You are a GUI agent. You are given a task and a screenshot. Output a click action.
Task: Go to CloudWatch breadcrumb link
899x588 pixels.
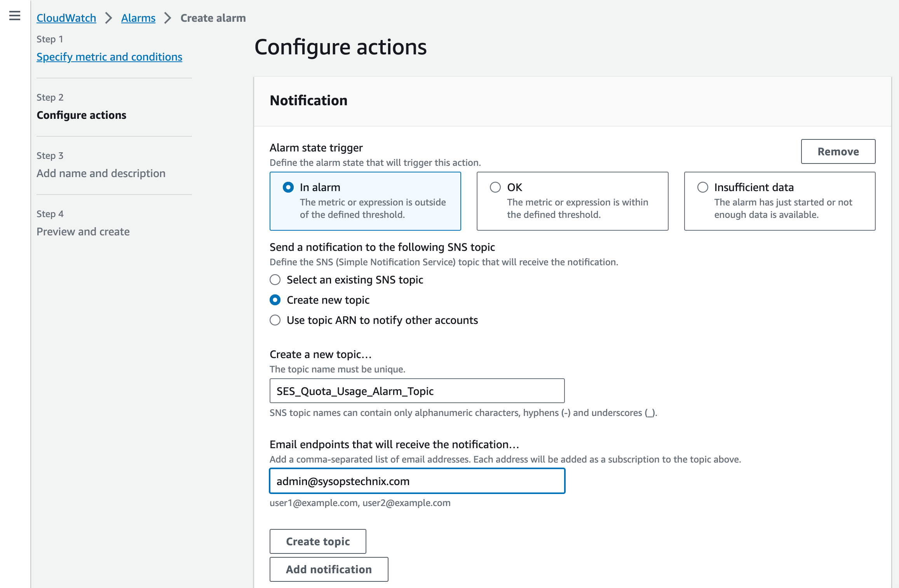(66, 18)
